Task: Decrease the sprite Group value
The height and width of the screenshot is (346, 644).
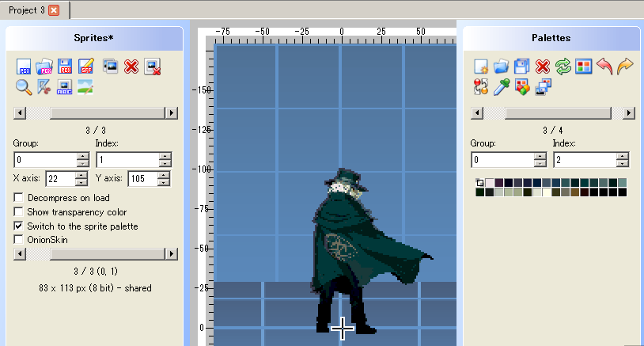Action: pos(83,163)
